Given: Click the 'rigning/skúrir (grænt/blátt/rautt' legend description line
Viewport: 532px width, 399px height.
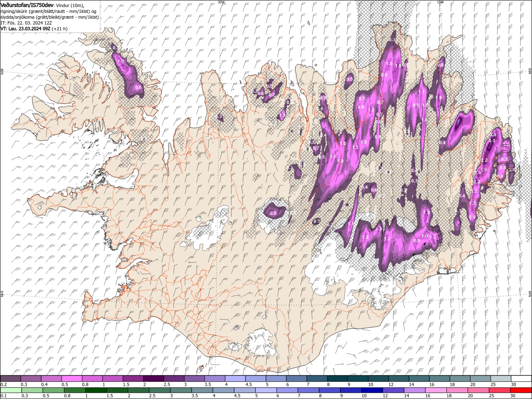Looking at the screenshot, I should [48, 11].
